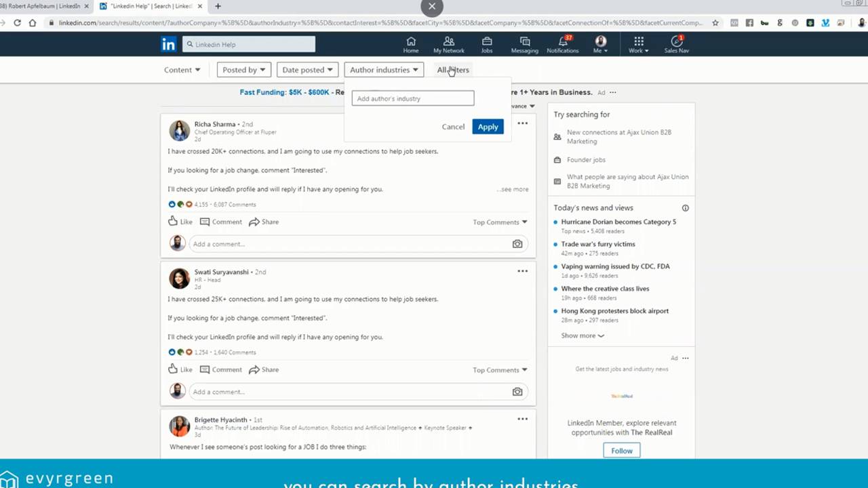Open the ad options three-dot menu in sidebar
Image resolution: width=868 pixels, height=488 pixels.
(x=685, y=358)
